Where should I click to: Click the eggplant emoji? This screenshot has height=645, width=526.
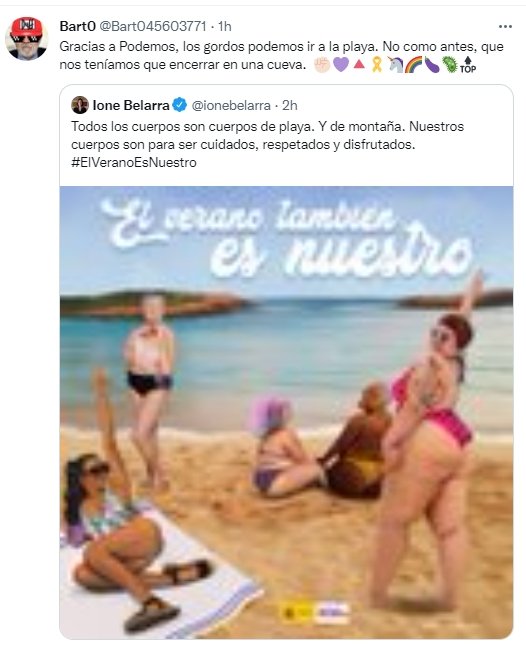[432, 65]
